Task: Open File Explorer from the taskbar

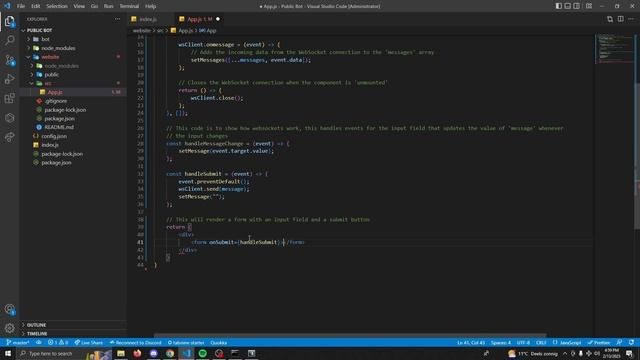Action: pyautogui.click(x=121, y=353)
